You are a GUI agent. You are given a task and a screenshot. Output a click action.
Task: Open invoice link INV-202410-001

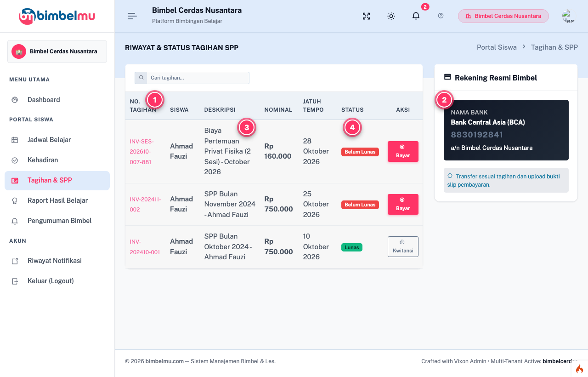point(145,247)
